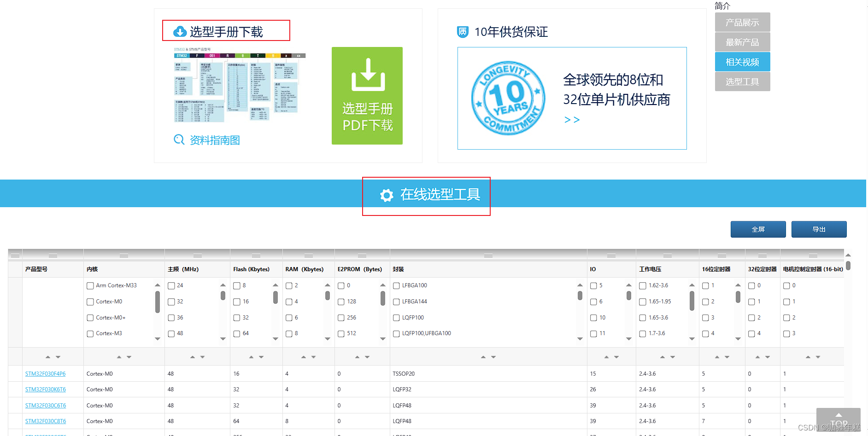Image resolution: width=868 pixels, height=436 pixels.
Task: Open product link STM32F030K6T6
Action: [x=46, y=389]
